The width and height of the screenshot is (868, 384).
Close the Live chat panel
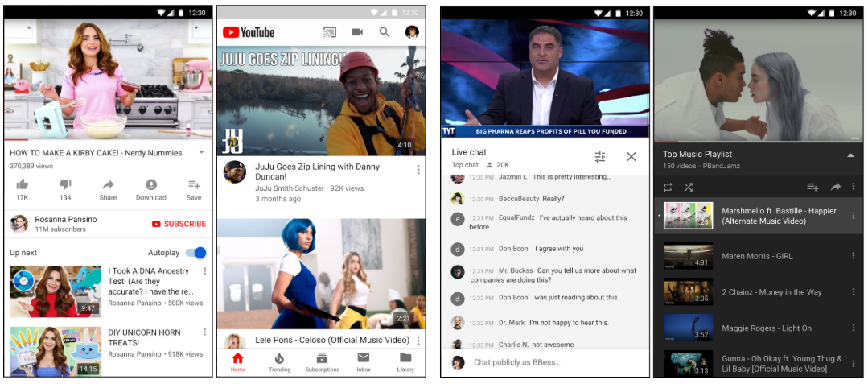pos(631,157)
